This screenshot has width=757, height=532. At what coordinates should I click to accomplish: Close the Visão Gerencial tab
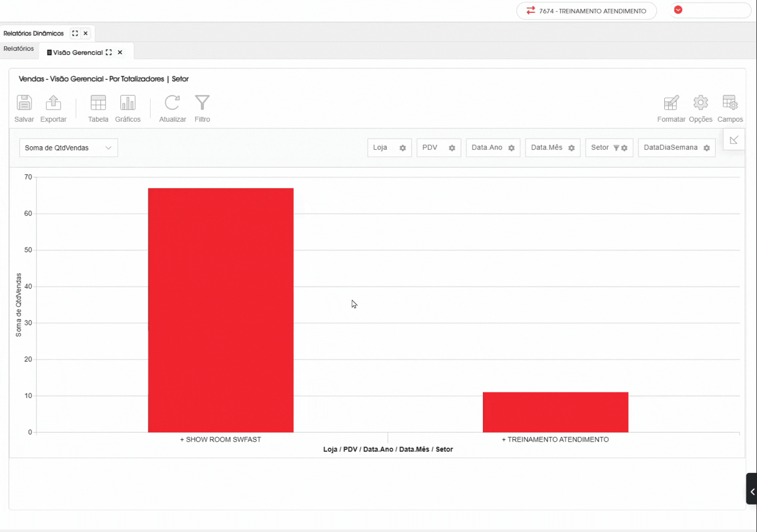120,52
